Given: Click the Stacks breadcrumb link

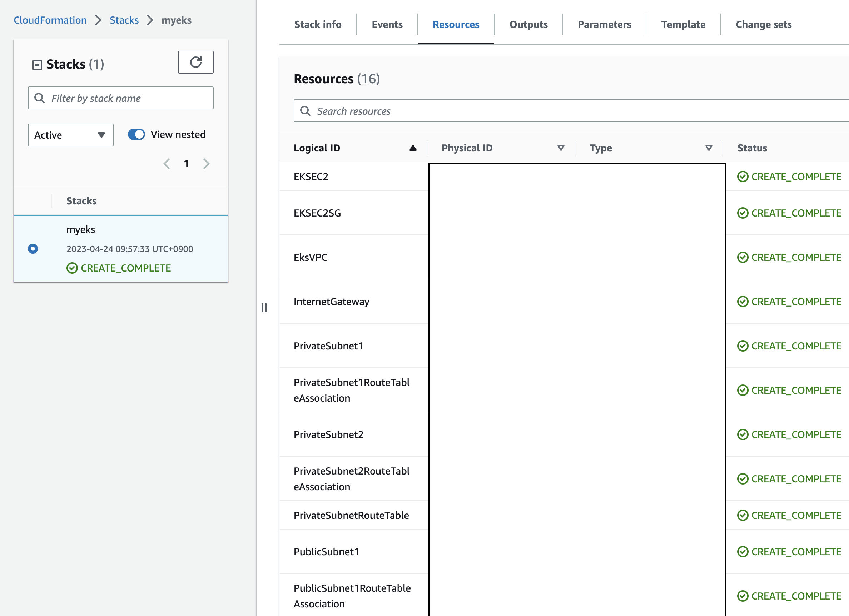Looking at the screenshot, I should tap(124, 20).
